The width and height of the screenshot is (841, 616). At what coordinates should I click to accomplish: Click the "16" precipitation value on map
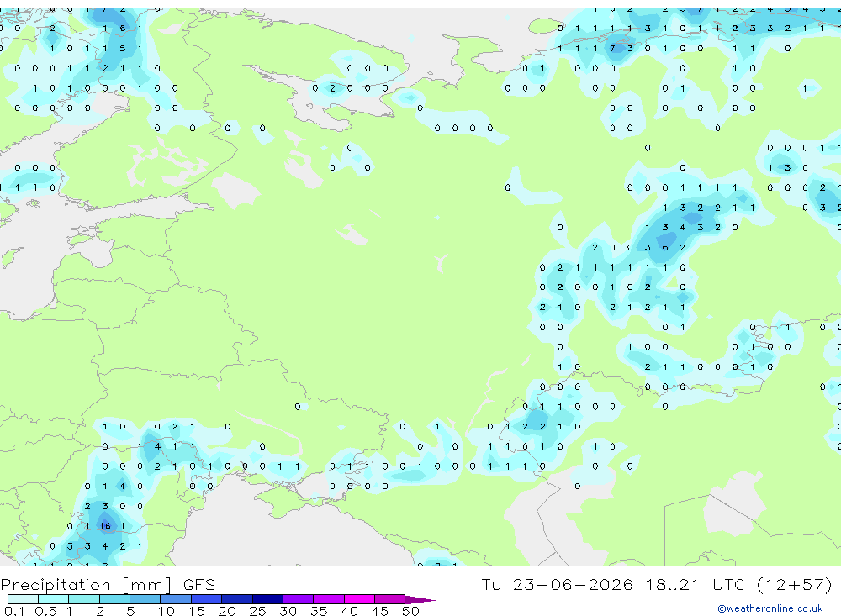pos(105,526)
